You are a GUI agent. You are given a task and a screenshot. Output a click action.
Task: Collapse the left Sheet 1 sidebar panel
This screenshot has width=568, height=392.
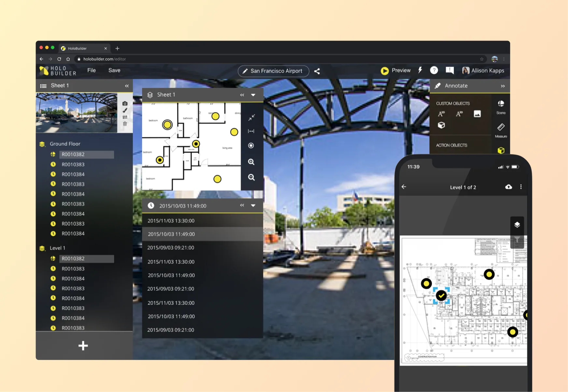coord(127,86)
